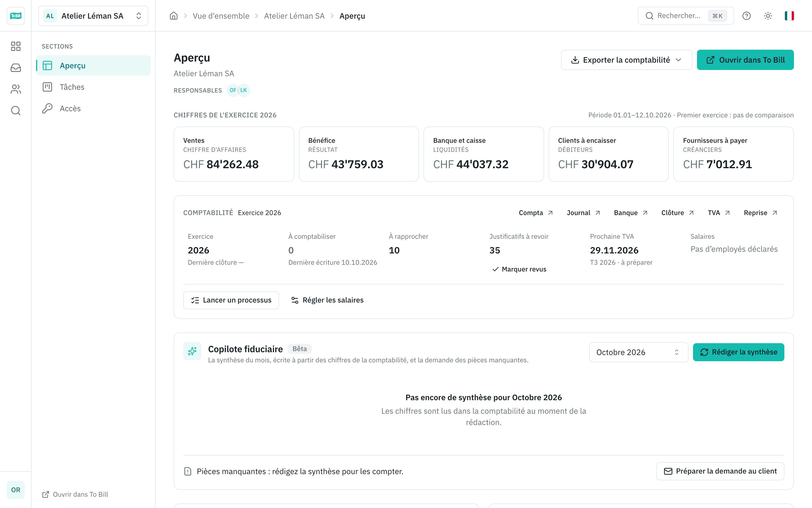Open the inbox tray icon in left rail
Image resolution: width=812 pixels, height=508 pixels.
pyautogui.click(x=16, y=67)
